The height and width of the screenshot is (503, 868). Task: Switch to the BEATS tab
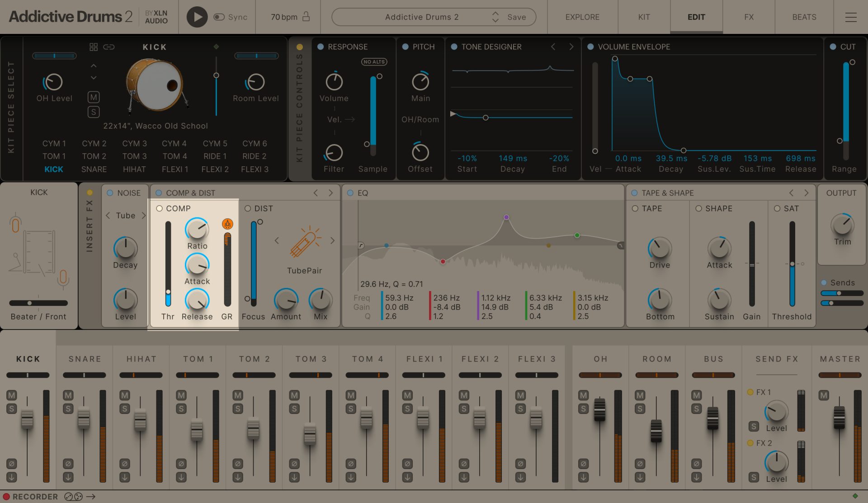[x=804, y=17]
